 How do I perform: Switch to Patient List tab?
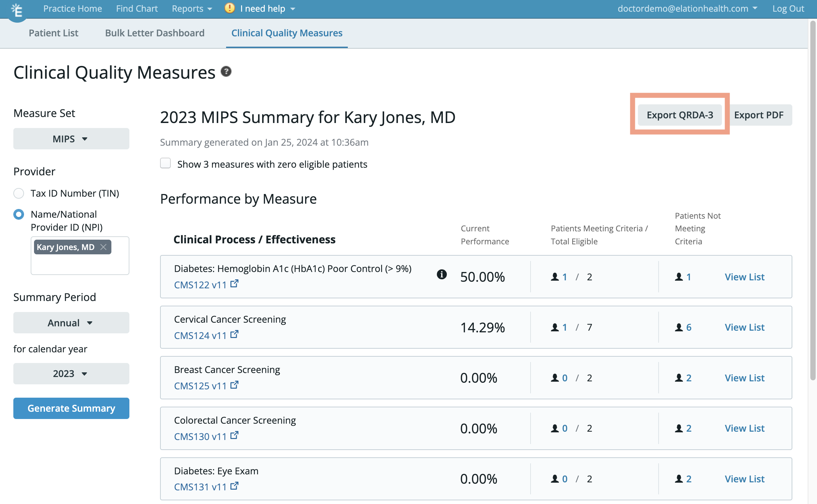click(53, 33)
